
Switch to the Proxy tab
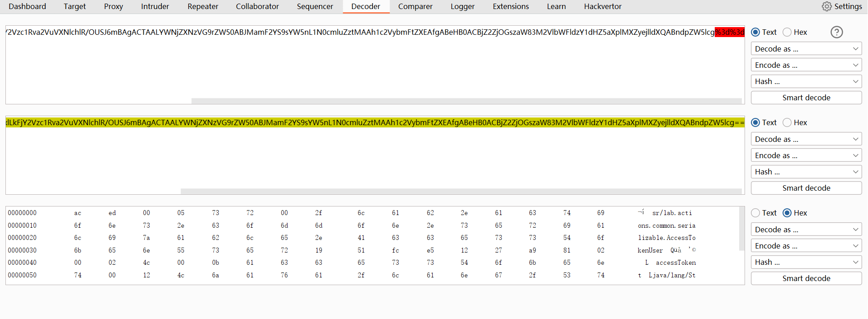[x=113, y=6]
